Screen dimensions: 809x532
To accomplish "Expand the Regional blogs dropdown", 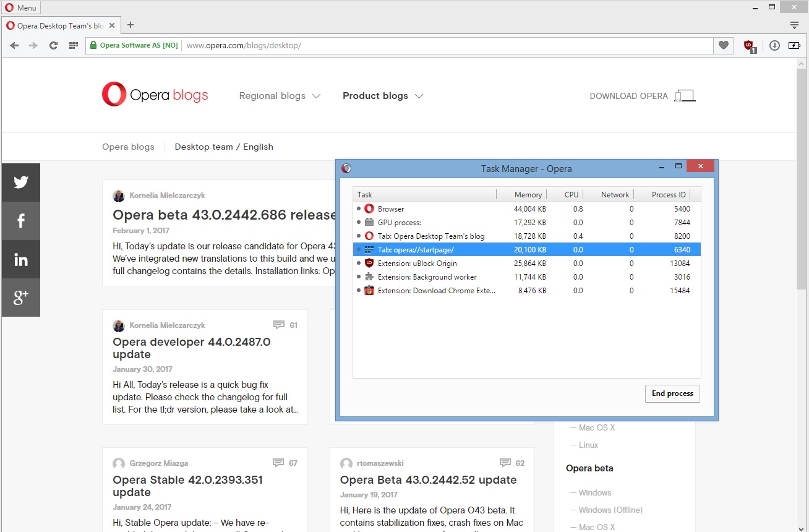I will coord(280,96).
